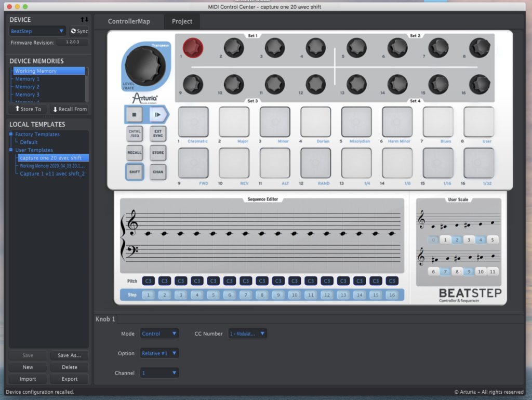This screenshot has width=532, height=400.
Task: Open the CC Number dropdown
Action: (247, 334)
